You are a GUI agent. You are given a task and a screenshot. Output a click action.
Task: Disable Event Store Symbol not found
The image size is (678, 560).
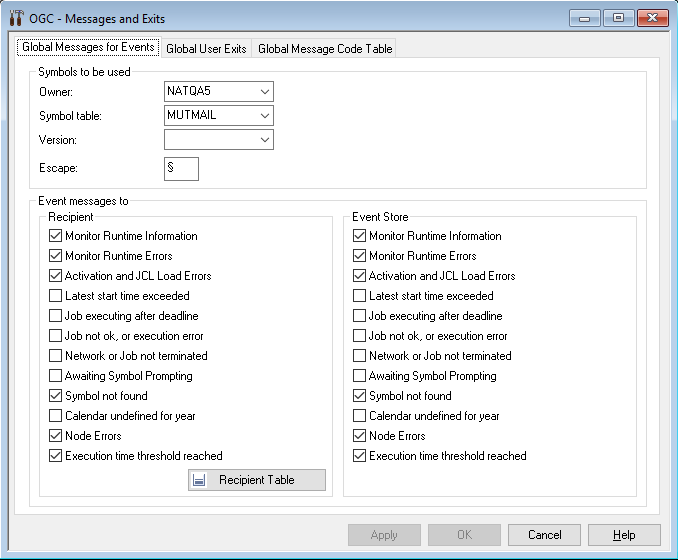360,396
